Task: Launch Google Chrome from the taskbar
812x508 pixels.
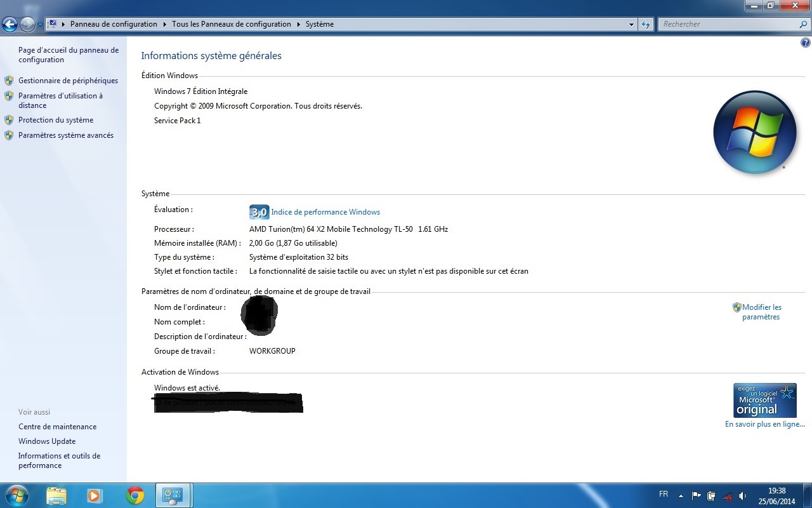Action: (x=134, y=495)
